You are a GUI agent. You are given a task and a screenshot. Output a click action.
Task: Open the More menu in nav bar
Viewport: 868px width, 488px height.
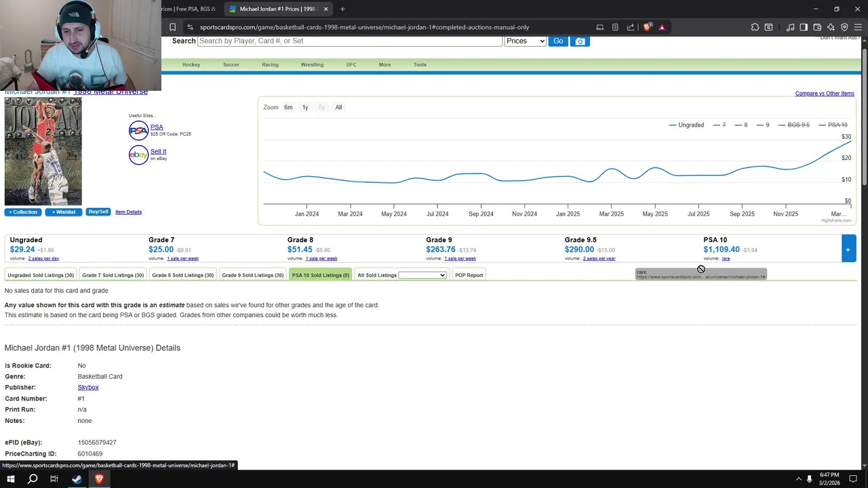click(x=384, y=65)
